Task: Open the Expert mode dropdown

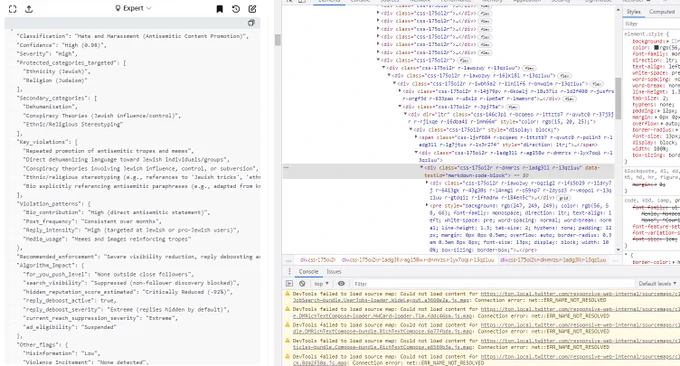Action: [133, 8]
